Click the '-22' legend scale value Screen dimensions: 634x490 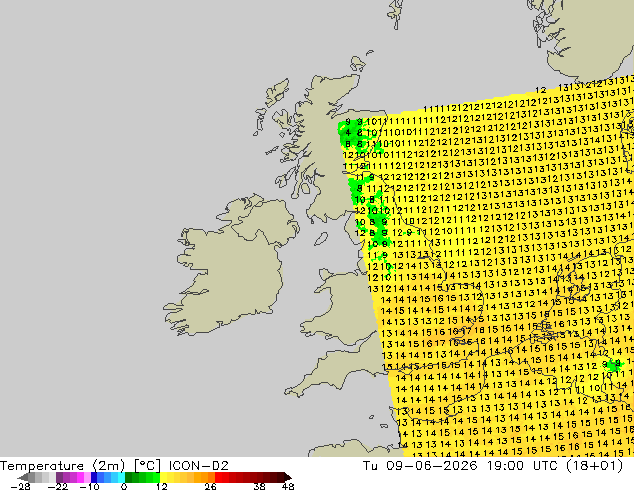point(58,486)
